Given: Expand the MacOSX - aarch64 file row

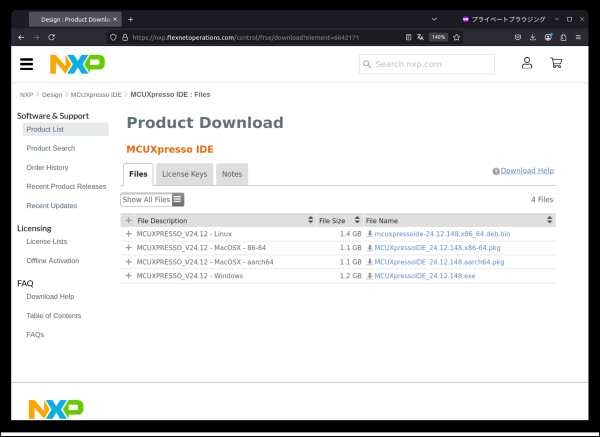Looking at the screenshot, I should [128, 261].
